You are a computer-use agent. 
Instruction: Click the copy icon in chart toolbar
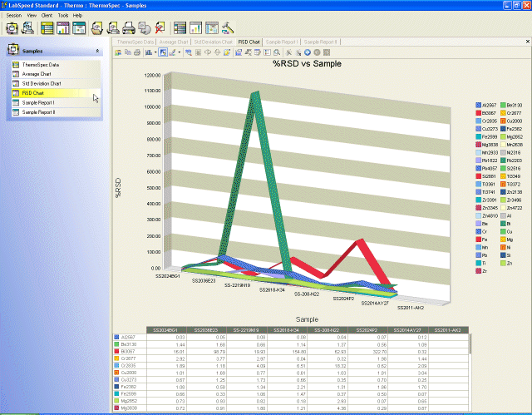point(128,52)
